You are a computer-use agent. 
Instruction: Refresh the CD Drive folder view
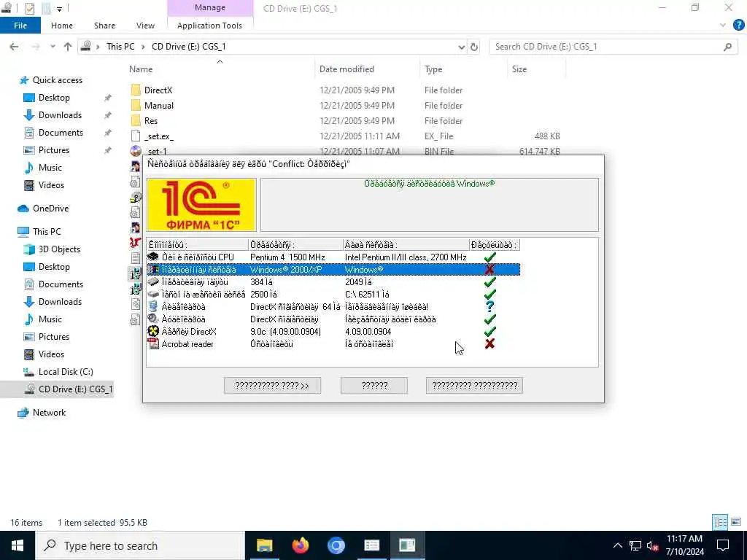pos(474,47)
